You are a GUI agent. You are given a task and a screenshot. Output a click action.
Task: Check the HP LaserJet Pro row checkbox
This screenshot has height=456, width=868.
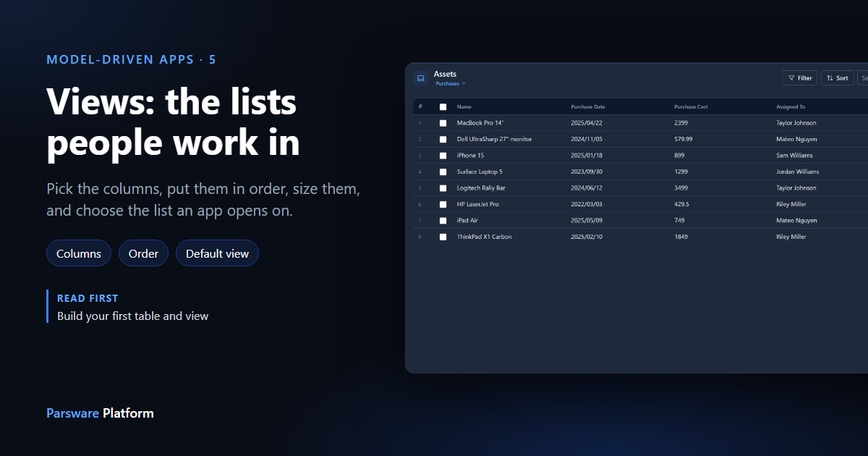[x=443, y=204]
